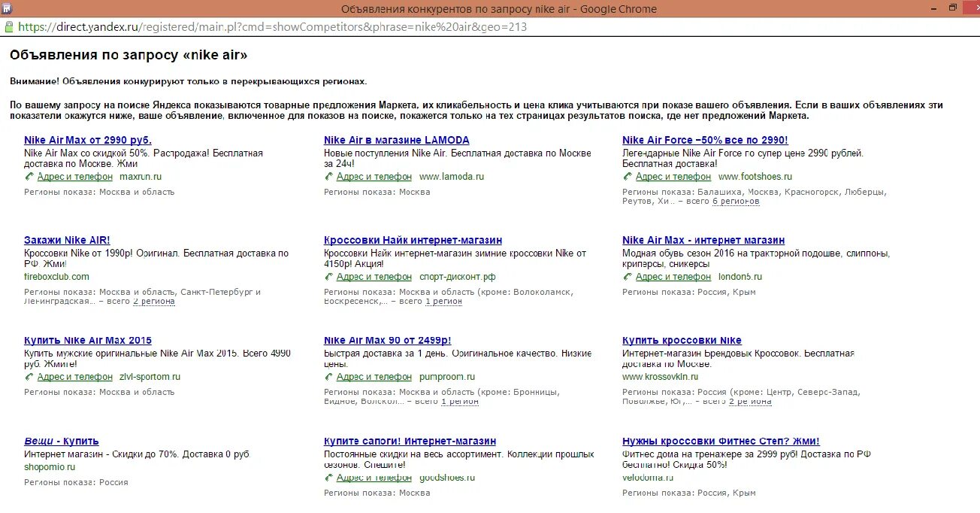Screen dimensions: 980x513
Task: Expand the 6 регионов list for footshoes.ru
Action: tap(736, 202)
